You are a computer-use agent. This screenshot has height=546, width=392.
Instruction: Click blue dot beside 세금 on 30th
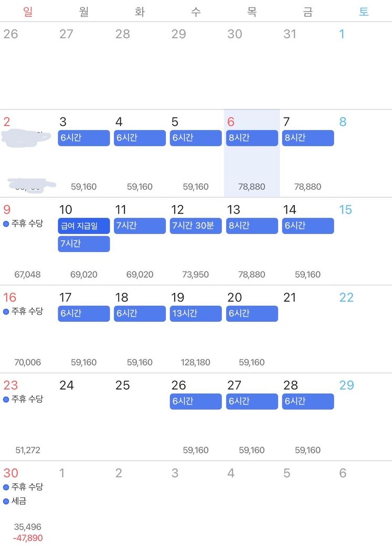coord(6,501)
